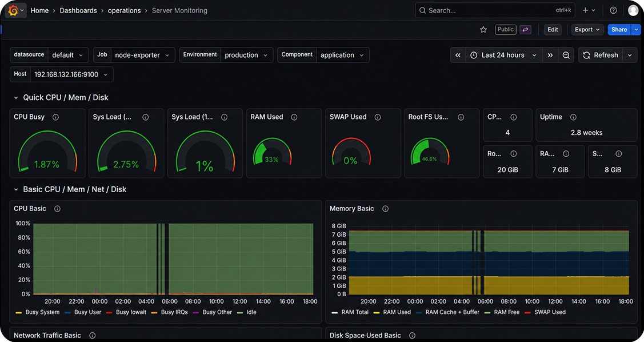
Task: Shift time range forward
Action: click(x=550, y=55)
